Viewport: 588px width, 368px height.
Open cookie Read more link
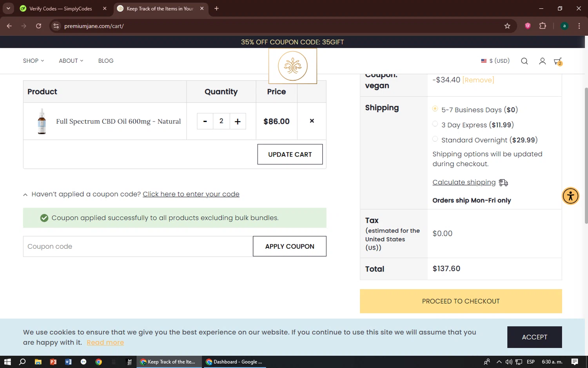[105, 342]
